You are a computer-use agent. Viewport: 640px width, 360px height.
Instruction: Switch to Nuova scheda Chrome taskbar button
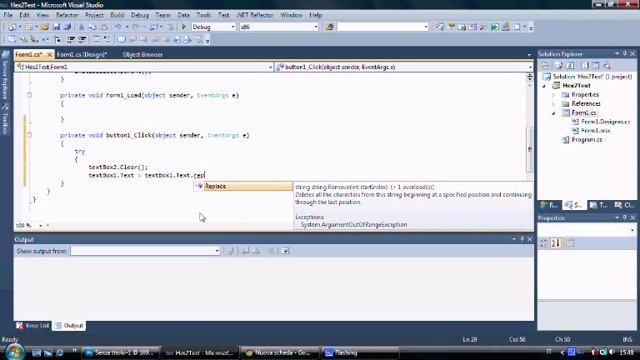281,353
